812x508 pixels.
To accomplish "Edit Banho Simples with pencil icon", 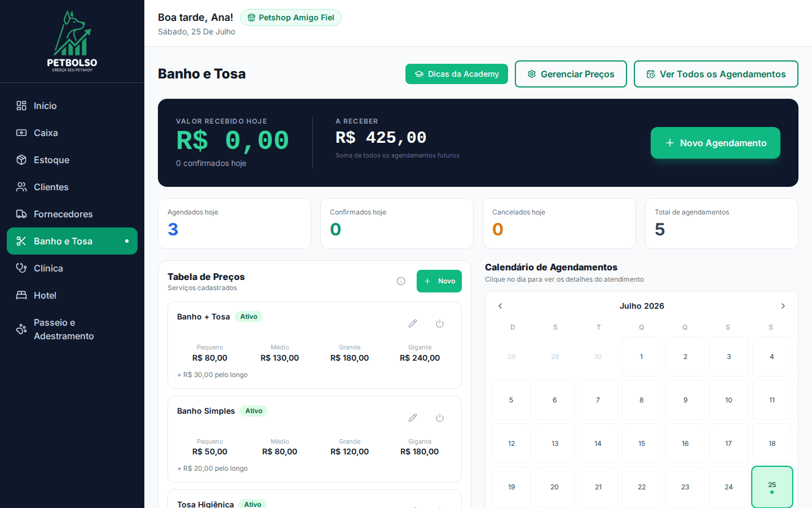I will click(x=413, y=418).
